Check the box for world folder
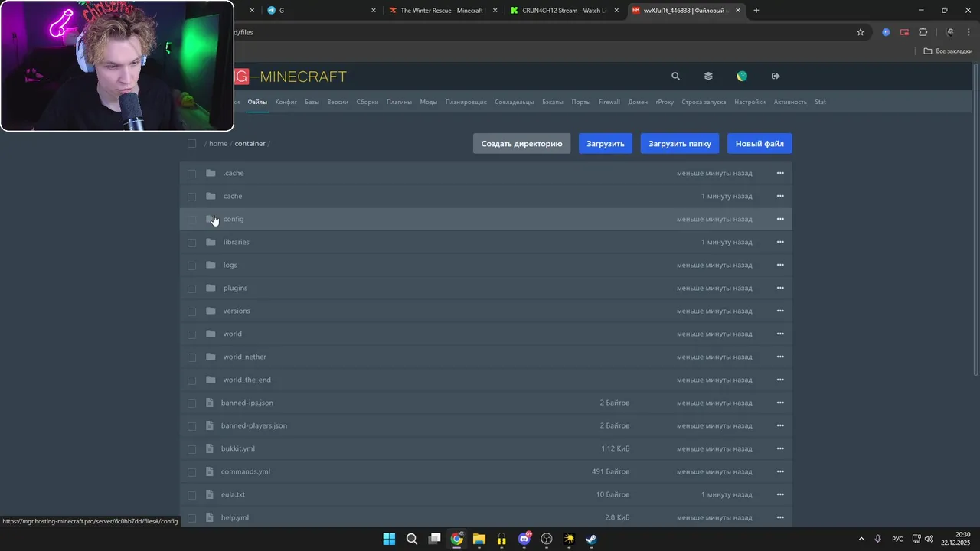The width and height of the screenshot is (980, 551). coord(191,334)
